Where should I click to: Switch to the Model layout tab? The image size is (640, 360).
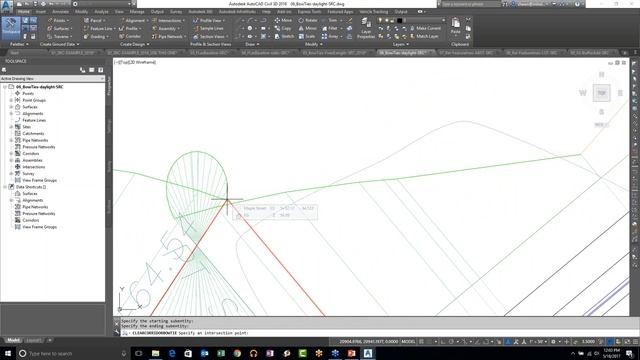pyautogui.click(x=13, y=340)
